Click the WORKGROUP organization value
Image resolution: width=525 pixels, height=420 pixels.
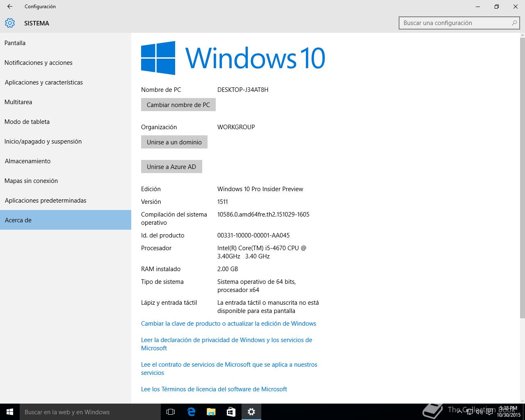click(x=236, y=127)
